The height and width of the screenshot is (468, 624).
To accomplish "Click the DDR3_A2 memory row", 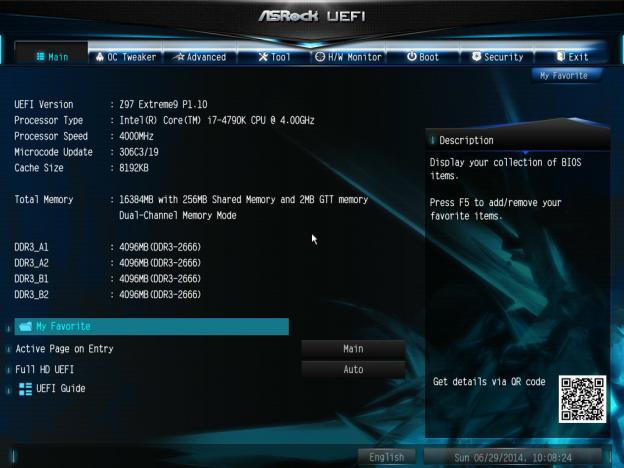I will coord(107,263).
